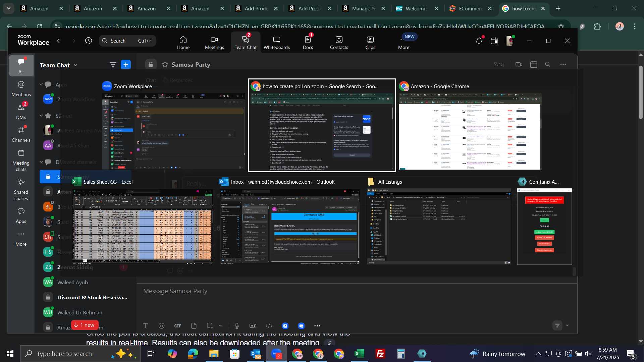The width and height of the screenshot is (644, 362).
Task: Open GIF picker in composer
Action: [178, 326]
